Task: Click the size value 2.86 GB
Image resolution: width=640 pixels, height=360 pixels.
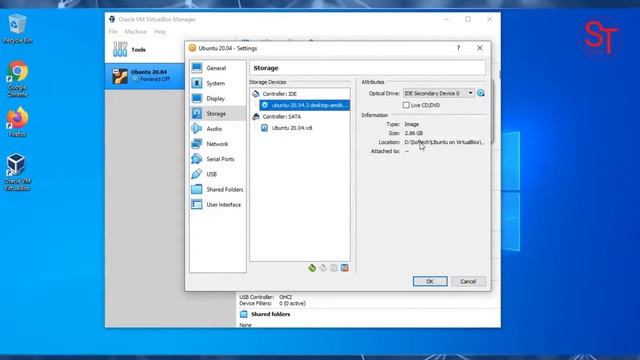Action: (x=414, y=133)
